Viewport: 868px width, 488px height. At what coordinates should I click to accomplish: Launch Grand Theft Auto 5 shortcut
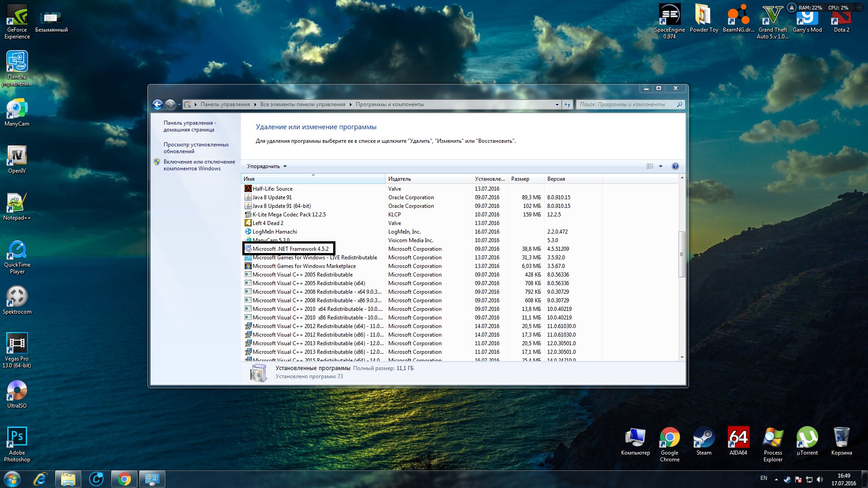pyautogui.click(x=773, y=22)
